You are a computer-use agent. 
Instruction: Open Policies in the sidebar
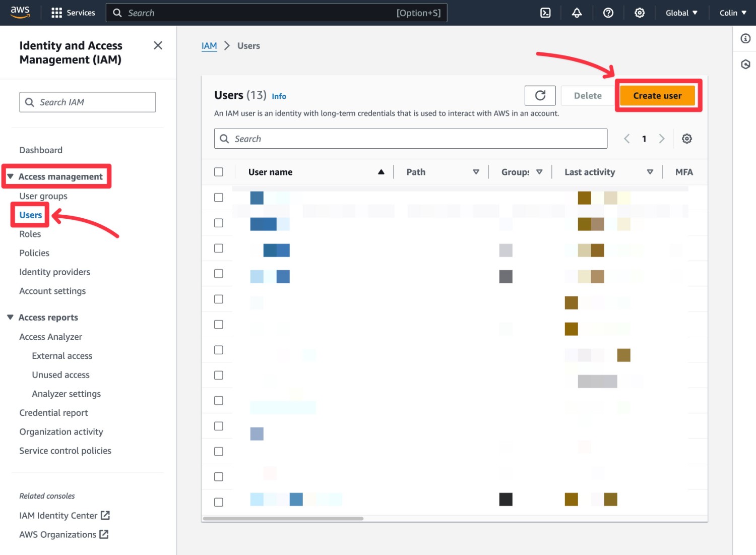tap(34, 253)
